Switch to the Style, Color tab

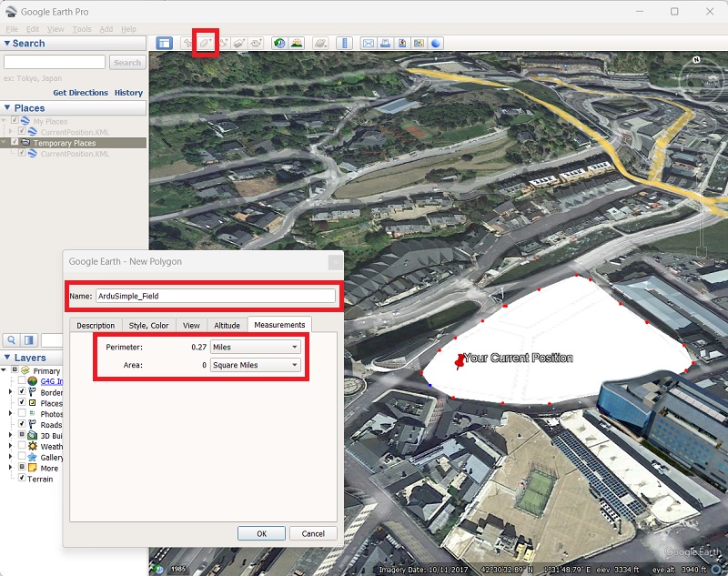[x=148, y=325]
